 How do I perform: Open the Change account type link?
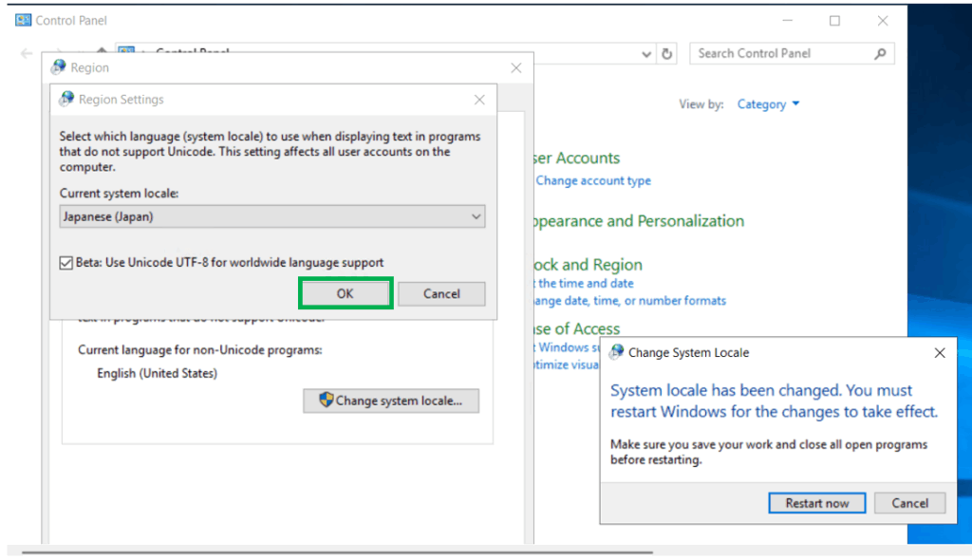tap(593, 180)
